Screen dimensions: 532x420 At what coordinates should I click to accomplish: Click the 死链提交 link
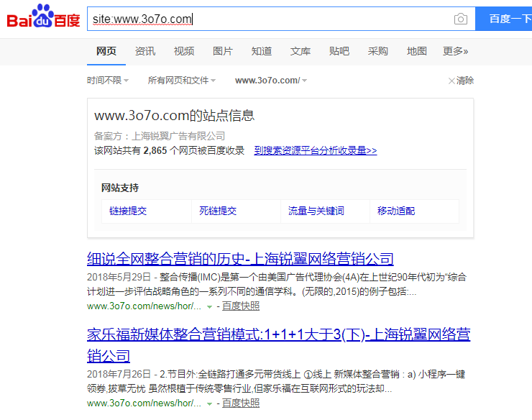(x=218, y=211)
